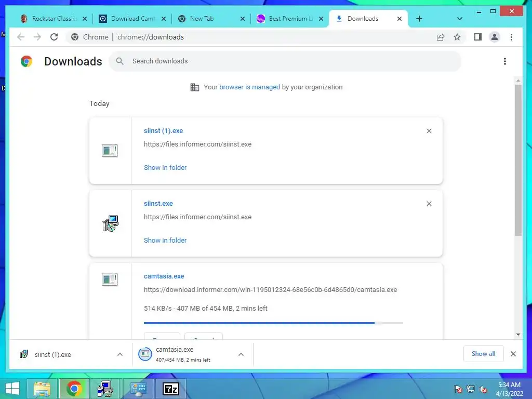This screenshot has width=532, height=399.
Task: Show siinst.exe in folder
Action: pos(165,240)
